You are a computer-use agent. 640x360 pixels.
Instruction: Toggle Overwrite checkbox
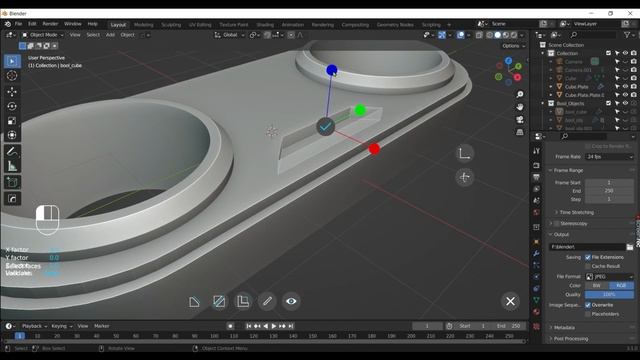[x=588, y=305]
